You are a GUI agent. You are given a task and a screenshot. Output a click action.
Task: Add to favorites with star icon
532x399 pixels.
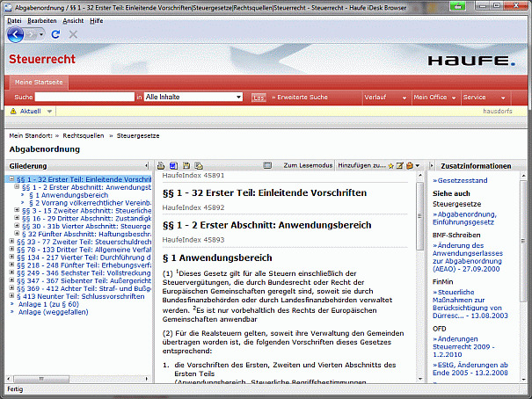390,166
